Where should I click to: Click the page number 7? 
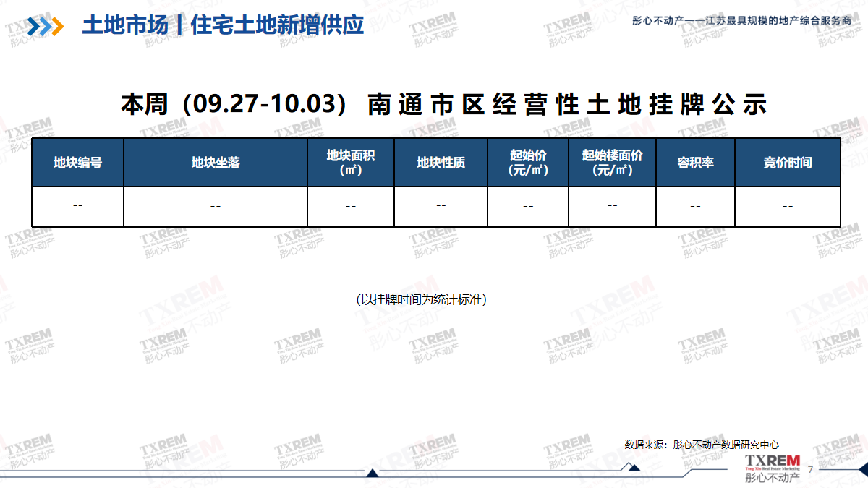pyautogui.click(x=810, y=470)
